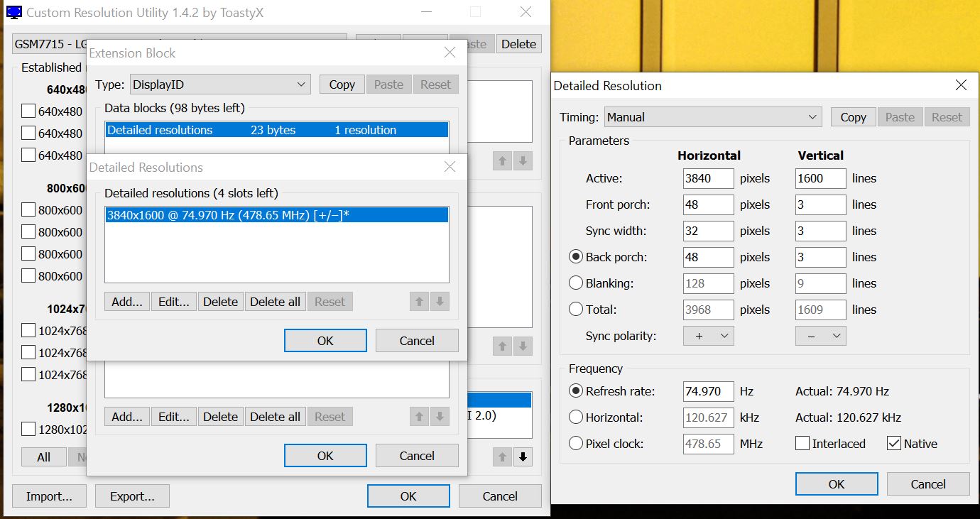The image size is (980, 519).
Task: Close the Detailed Resolutions dialog
Action: click(450, 168)
